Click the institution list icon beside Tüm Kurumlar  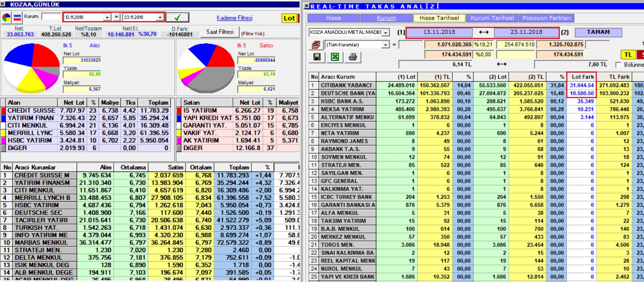point(316,45)
